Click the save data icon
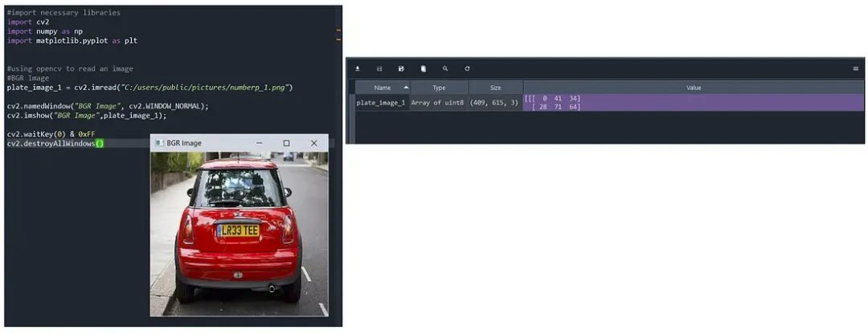 [379, 68]
